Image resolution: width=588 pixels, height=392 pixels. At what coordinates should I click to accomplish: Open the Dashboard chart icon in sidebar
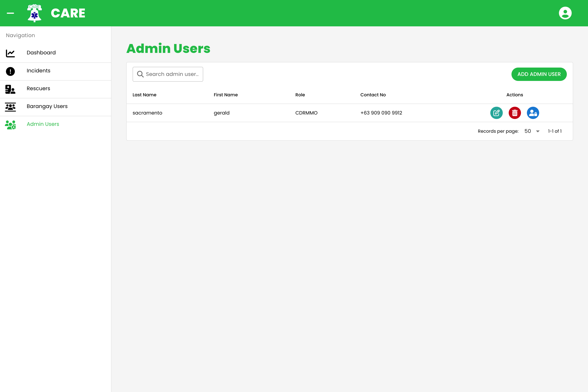pos(10,53)
